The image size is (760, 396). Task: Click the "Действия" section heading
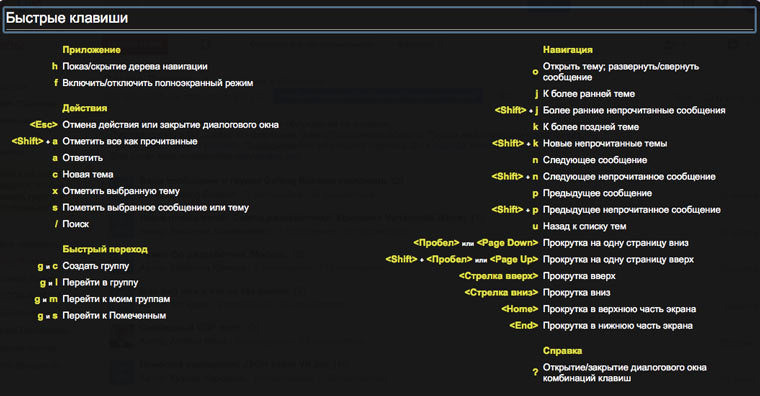pos(85,108)
